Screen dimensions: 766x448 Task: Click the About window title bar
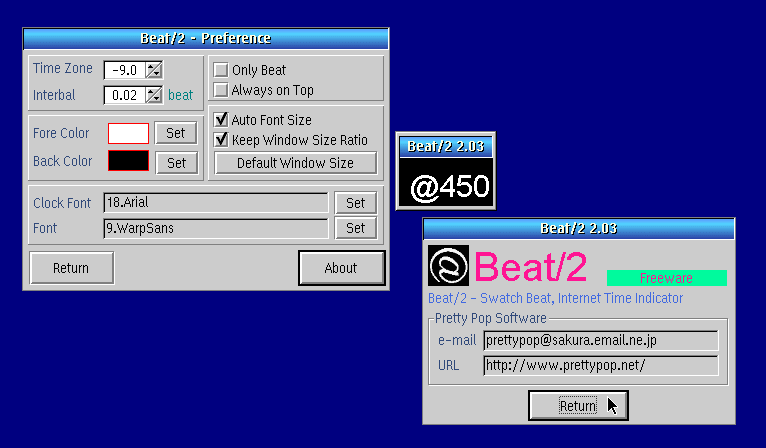point(579,229)
